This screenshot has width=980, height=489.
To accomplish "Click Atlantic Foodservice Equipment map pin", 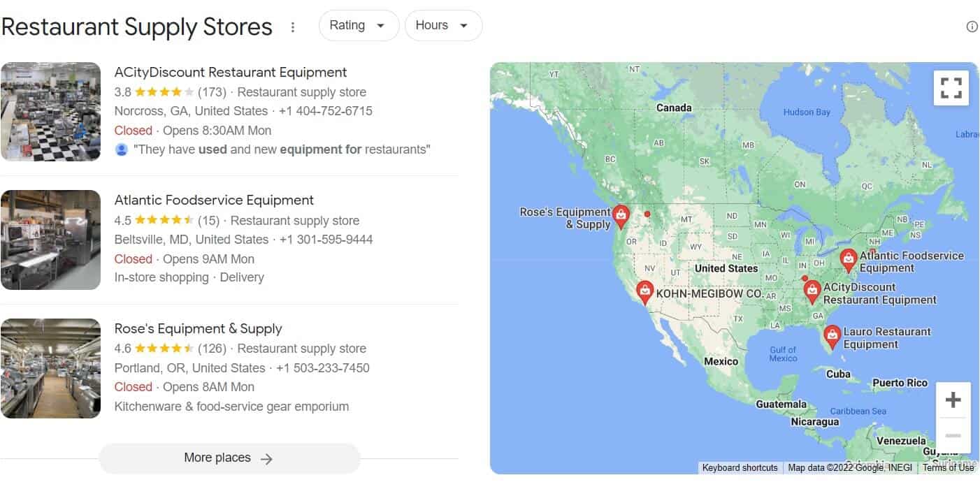I will pyautogui.click(x=848, y=260).
